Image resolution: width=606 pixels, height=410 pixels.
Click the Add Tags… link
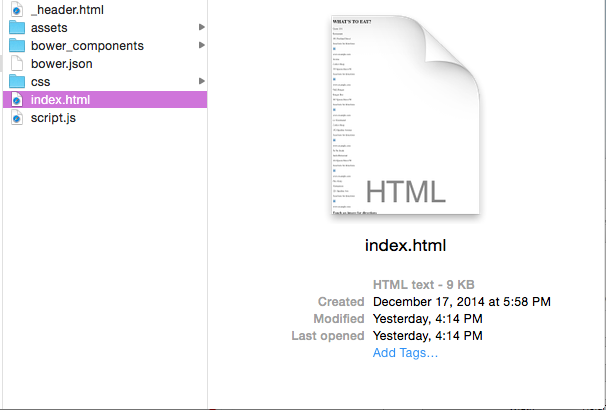coord(405,353)
